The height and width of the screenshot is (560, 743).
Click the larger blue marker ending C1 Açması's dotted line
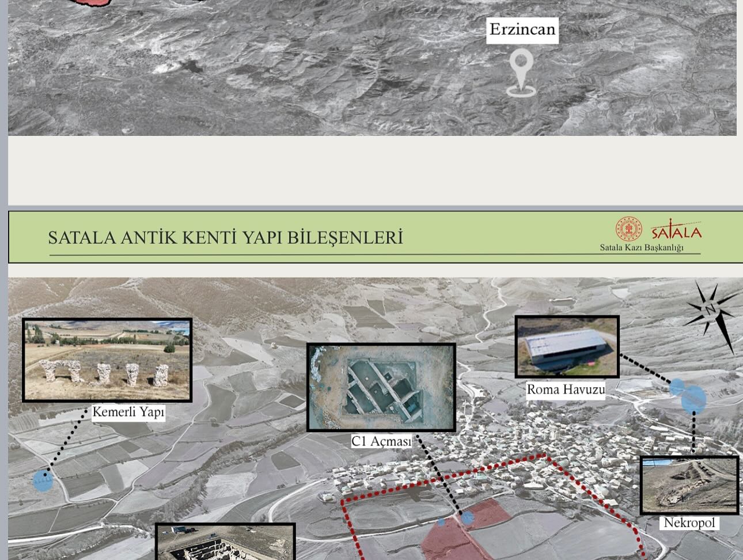tap(468, 517)
